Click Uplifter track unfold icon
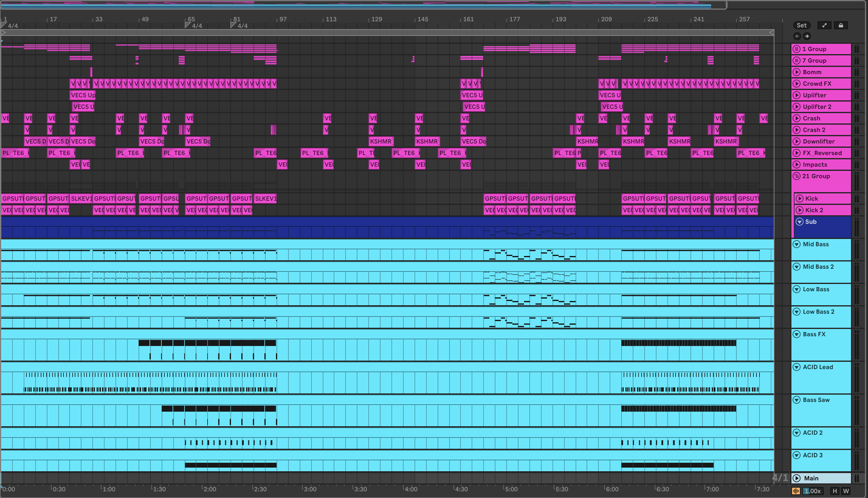The height and width of the screenshot is (498, 868). 797,95
